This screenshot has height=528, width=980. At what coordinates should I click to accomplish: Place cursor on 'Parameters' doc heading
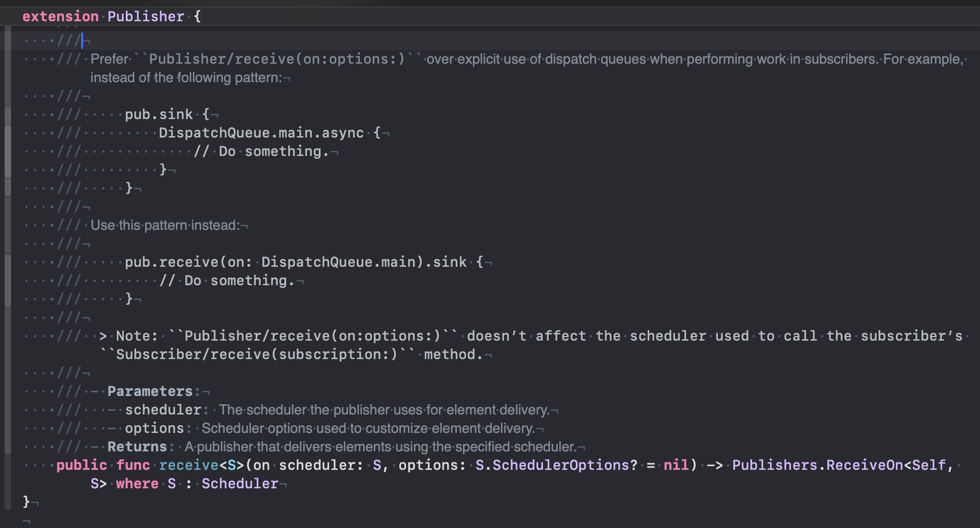pos(150,391)
